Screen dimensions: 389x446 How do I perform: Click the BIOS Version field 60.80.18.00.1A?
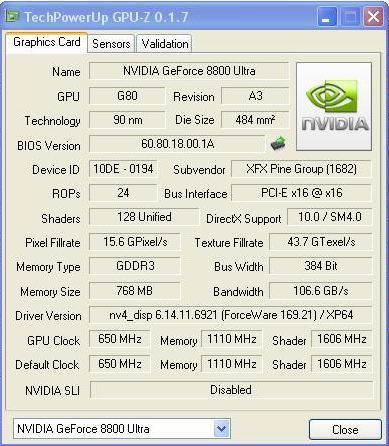(x=177, y=144)
